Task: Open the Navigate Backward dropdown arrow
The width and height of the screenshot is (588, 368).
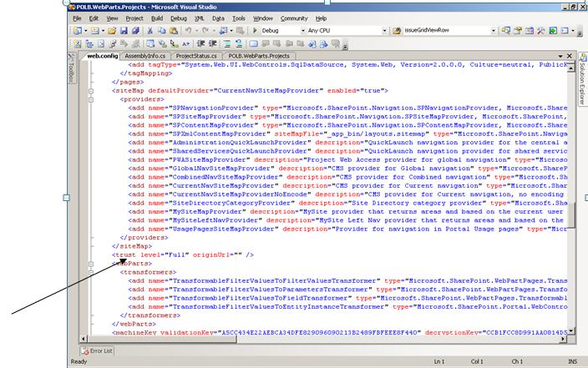Action: (231, 31)
